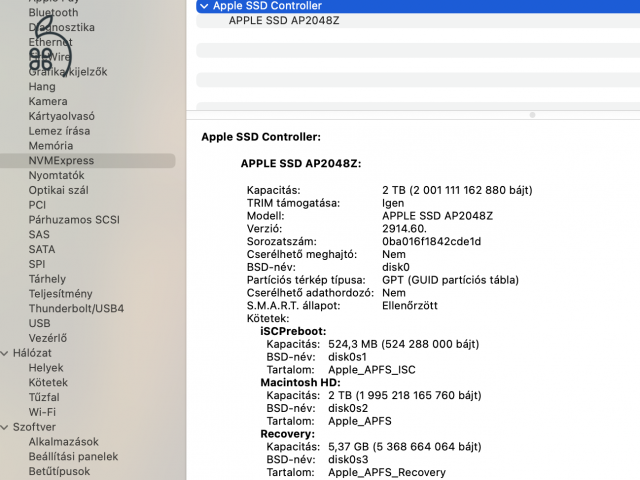
Task: Select Lemez írása in the sidebar
Action: click(x=59, y=131)
